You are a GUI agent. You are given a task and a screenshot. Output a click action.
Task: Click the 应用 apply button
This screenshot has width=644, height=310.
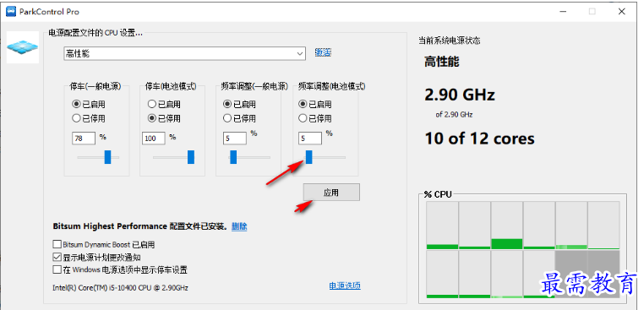(x=331, y=192)
